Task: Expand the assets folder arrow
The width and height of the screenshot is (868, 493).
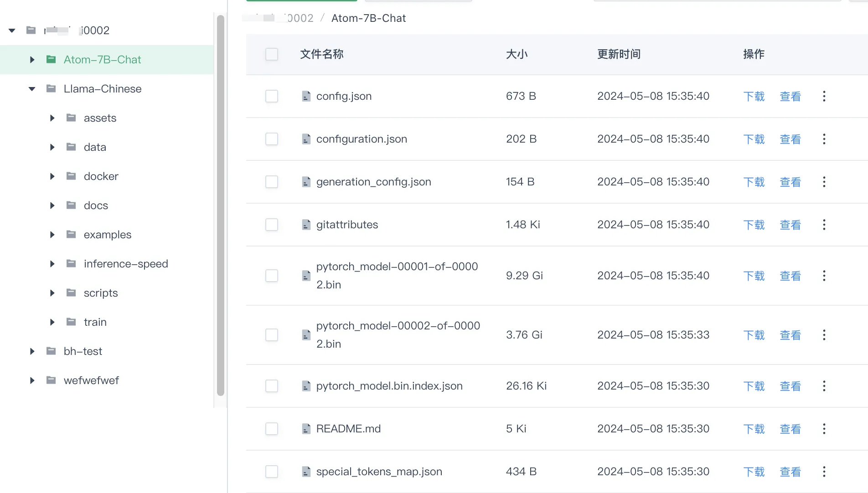Action: click(x=52, y=118)
